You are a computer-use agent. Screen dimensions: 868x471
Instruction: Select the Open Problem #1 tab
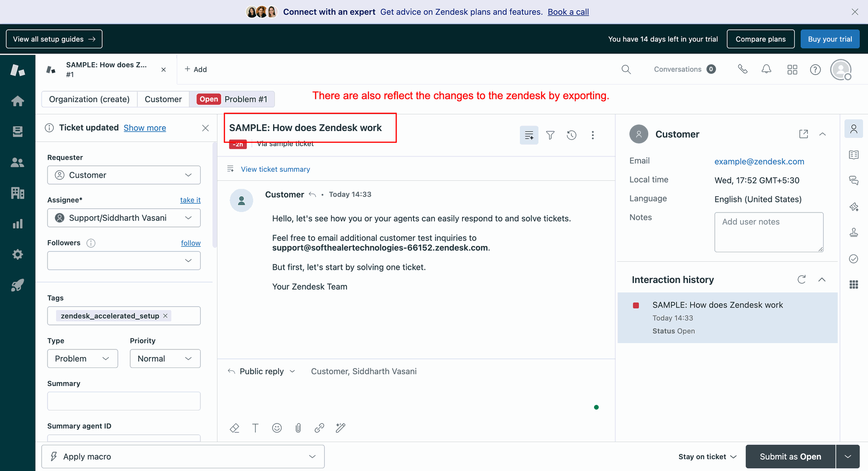click(232, 99)
